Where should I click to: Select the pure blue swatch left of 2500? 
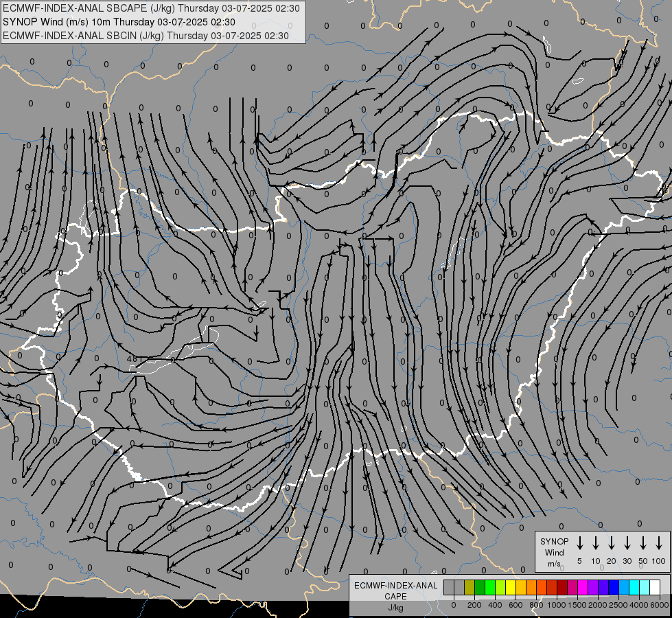coord(614,588)
